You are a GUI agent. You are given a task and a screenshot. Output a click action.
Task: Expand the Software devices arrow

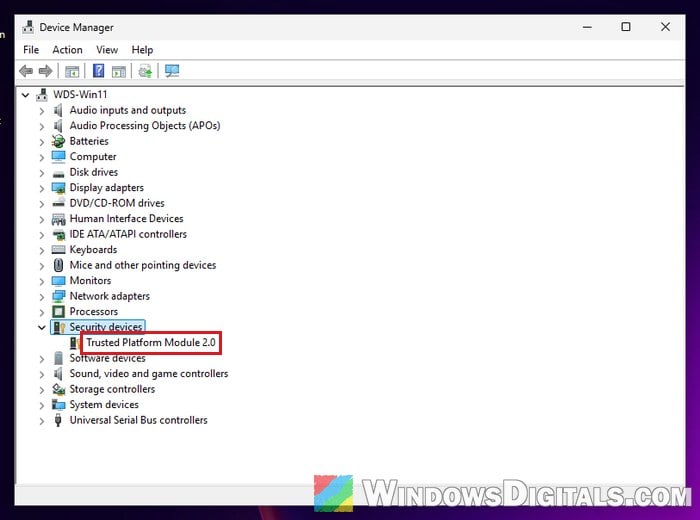[x=42, y=359]
